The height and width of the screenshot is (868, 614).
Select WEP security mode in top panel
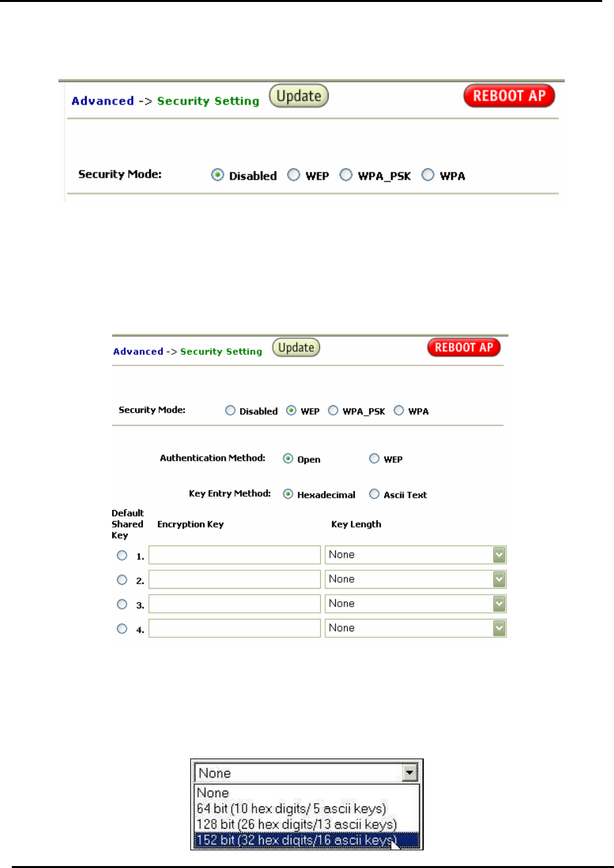[294, 175]
